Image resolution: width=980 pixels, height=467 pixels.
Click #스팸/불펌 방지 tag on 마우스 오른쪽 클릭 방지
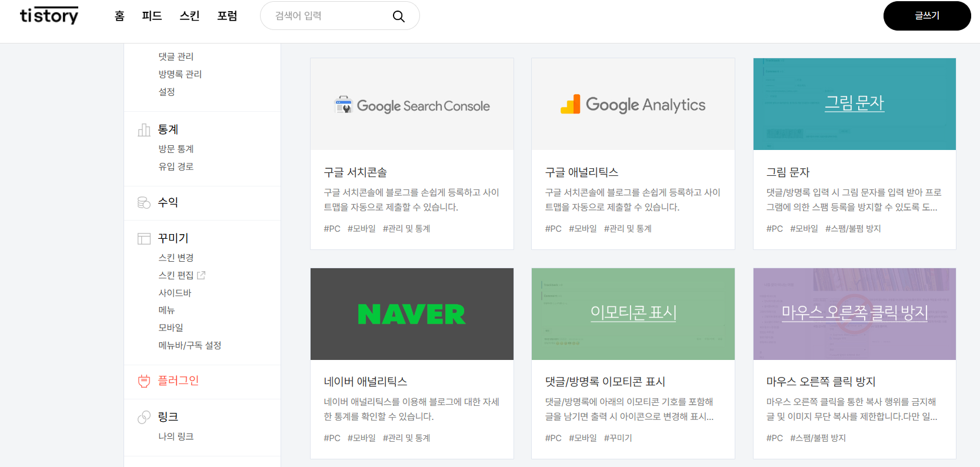coord(818,438)
